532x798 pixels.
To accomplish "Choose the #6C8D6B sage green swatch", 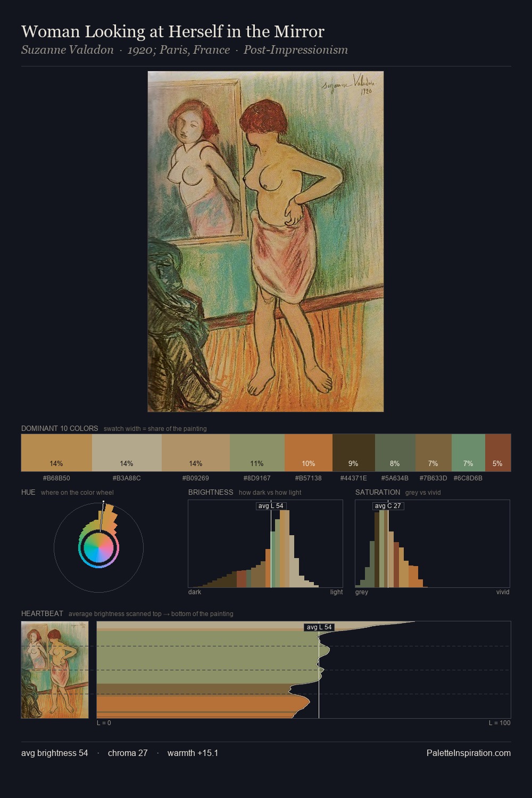I will 468,453.
